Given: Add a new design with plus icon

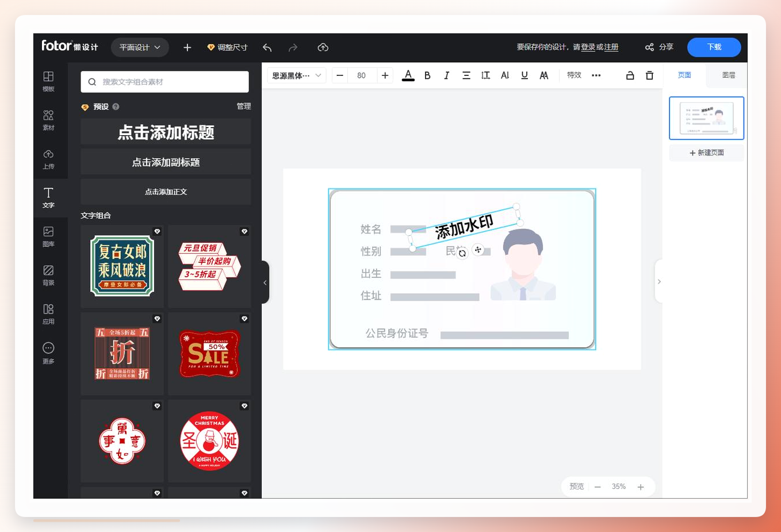Looking at the screenshot, I should [x=187, y=47].
